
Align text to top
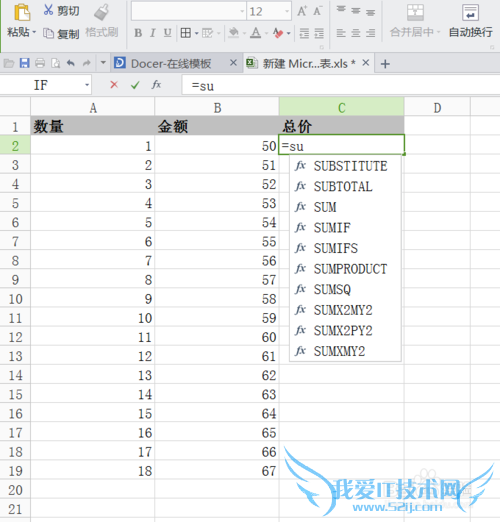point(341,10)
